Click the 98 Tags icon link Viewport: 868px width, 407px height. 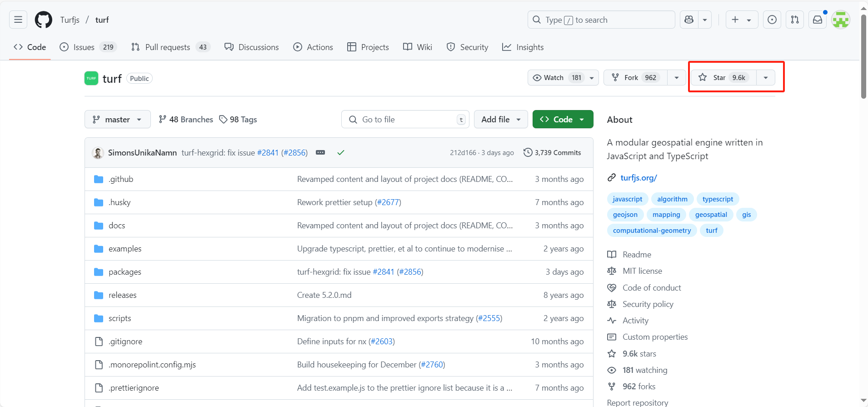coord(238,120)
